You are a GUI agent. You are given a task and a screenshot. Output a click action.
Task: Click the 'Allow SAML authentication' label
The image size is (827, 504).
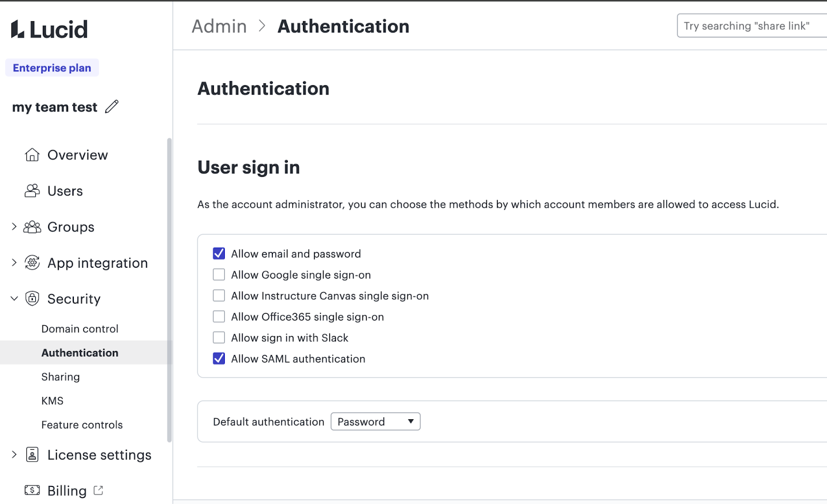[x=298, y=359]
